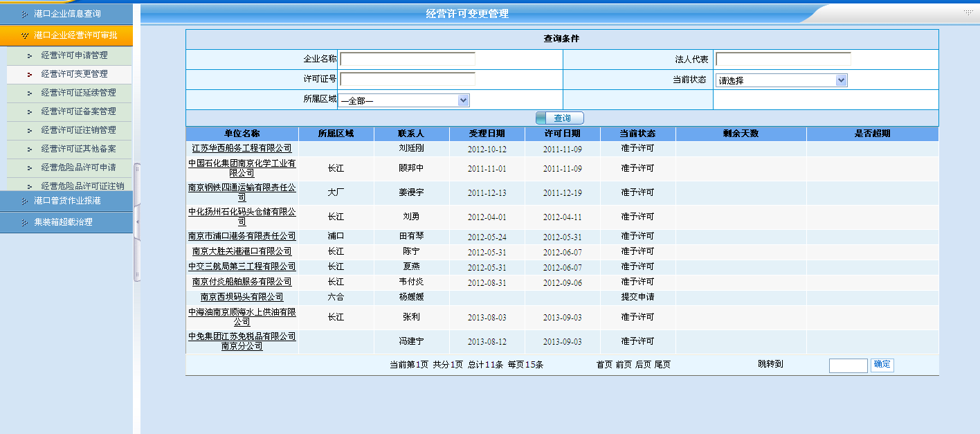The height and width of the screenshot is (434, 980).
Task: Open the 南京西坝码头有限公司 company link
Action: click(x=242, y=297)
